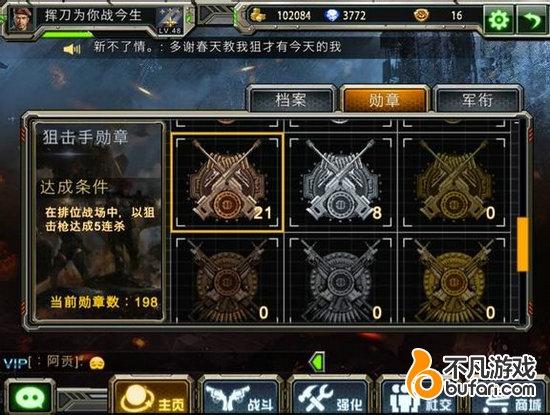Click the green return arrow icon
The width and height of the screenshot is (550, 415).
(532, 19)
